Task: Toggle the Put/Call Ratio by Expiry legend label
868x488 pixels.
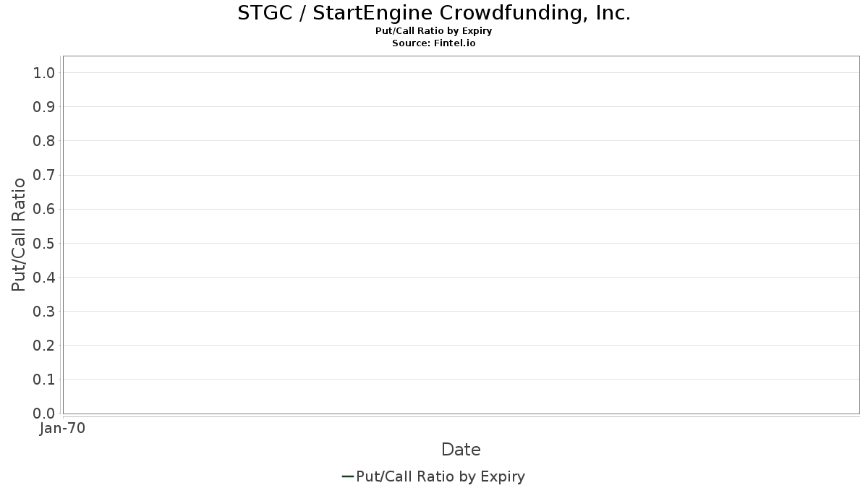Action: coord(441,476)
